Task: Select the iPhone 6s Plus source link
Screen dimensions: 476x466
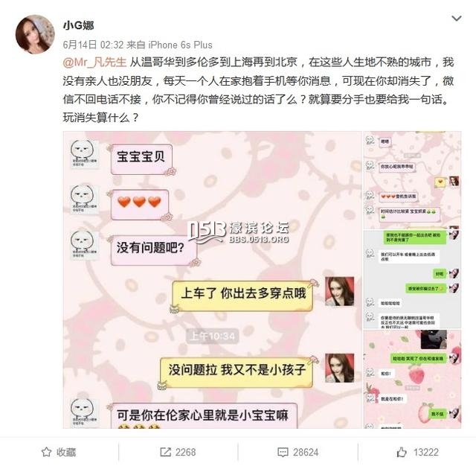Action: pos(180,45)
